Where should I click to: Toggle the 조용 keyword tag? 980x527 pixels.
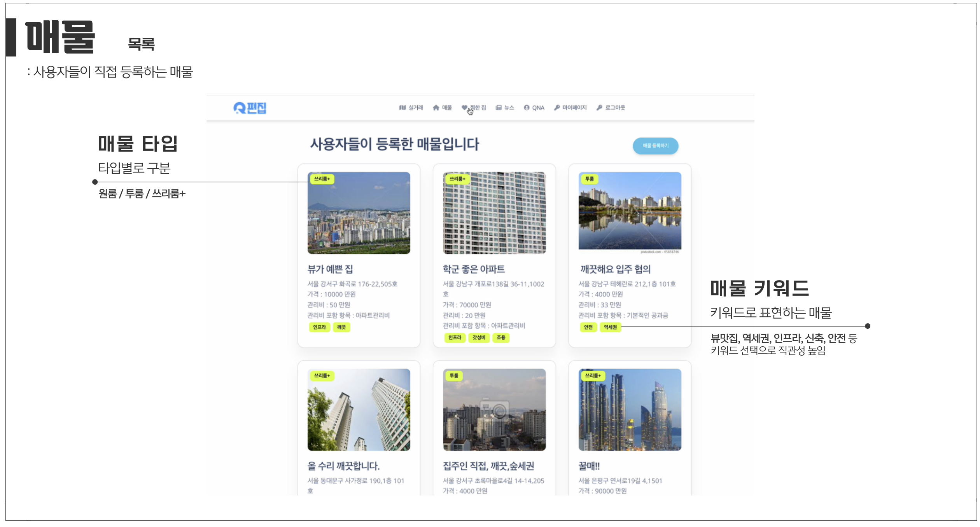502,338
